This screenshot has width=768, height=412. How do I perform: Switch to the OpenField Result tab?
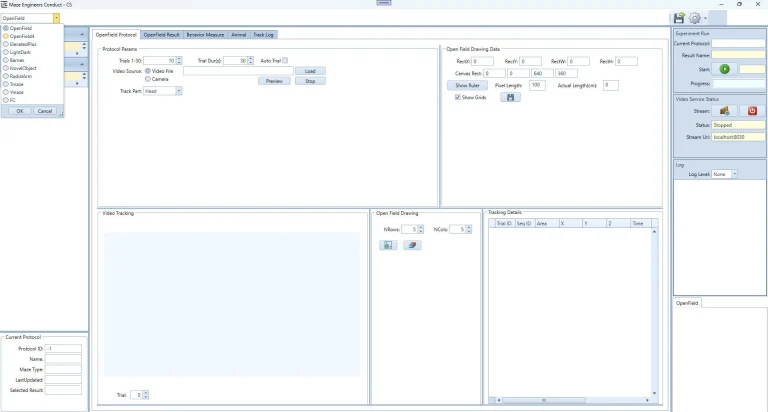click(x=162, y=35)
